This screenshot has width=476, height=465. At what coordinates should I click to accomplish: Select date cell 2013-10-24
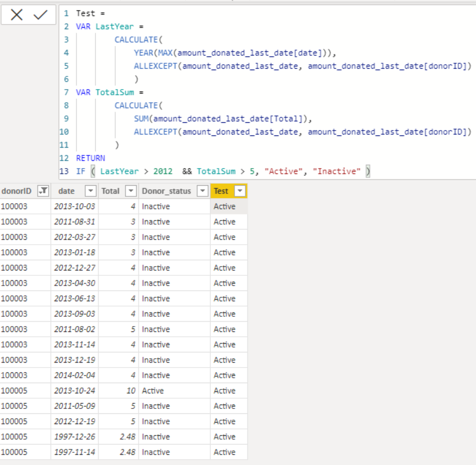pos(75,391)
